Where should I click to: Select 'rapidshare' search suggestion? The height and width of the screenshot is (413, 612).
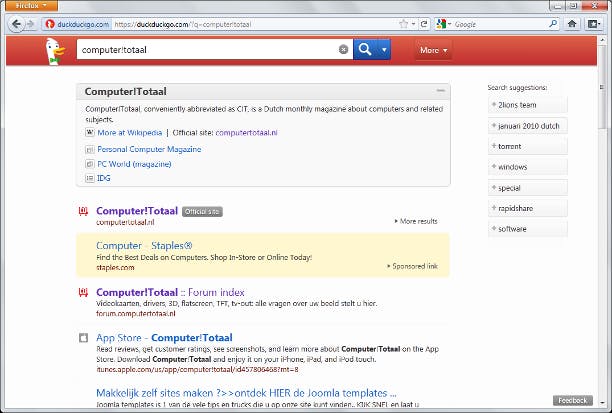pyautogui.click(x=528, y=208)
